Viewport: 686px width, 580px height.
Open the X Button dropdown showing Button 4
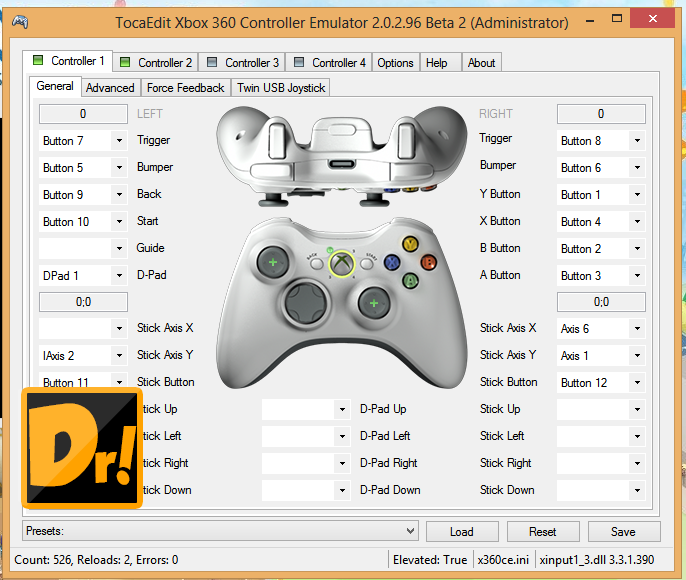(x=601, y=222)
